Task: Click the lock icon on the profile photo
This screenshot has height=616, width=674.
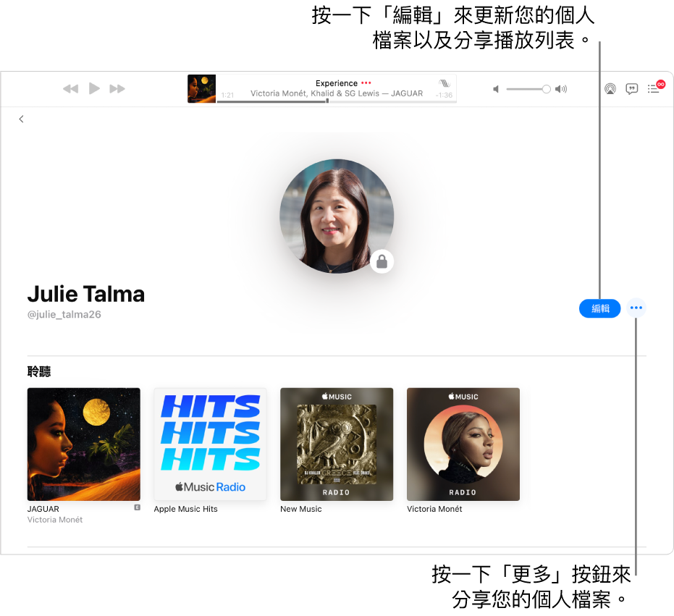Action: 382,261
